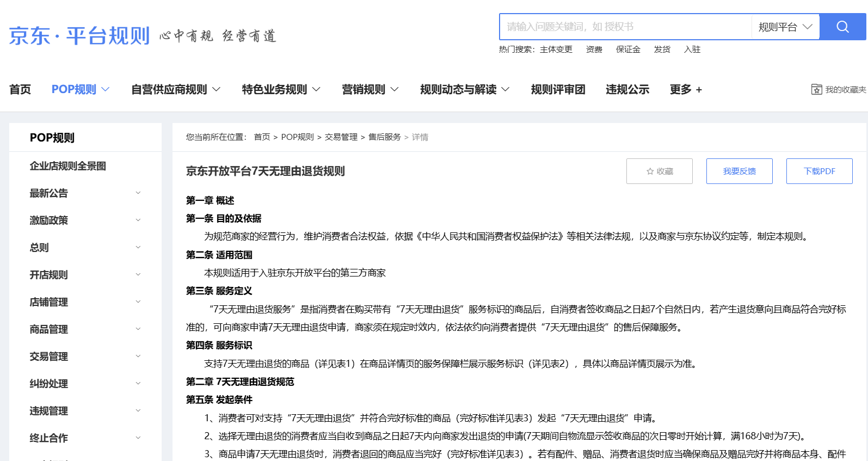The image size is (868, 461).
Task: Expand the 特色业务规则 menu chevron
Action: 316,89
